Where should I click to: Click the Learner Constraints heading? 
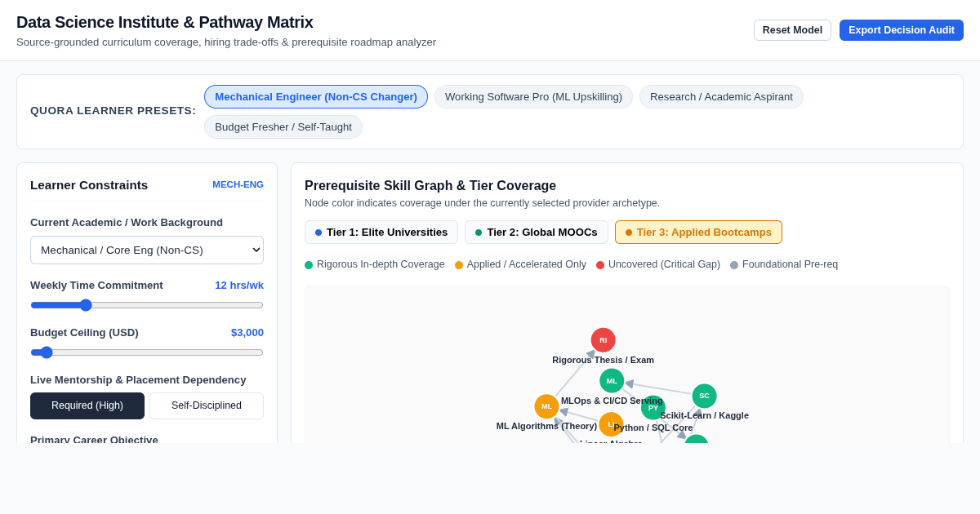pyautogui.click(x=89, y=185)
